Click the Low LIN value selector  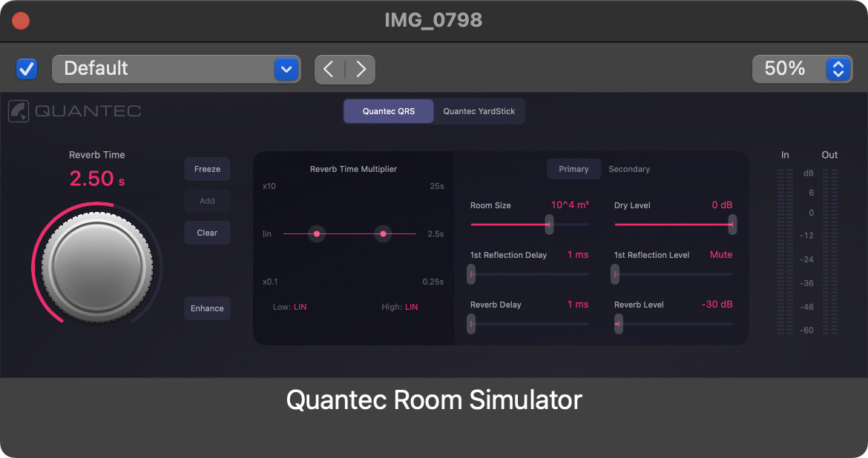(x=300, y=307)
